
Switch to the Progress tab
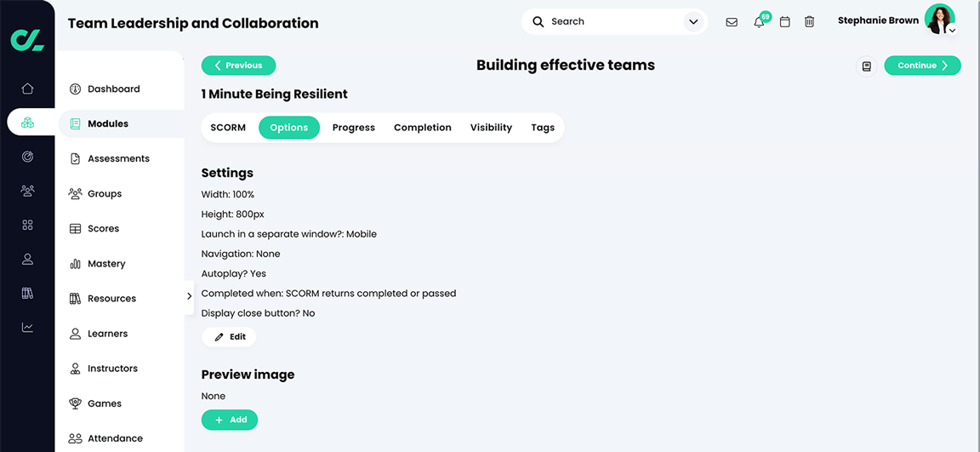[354, 128]
